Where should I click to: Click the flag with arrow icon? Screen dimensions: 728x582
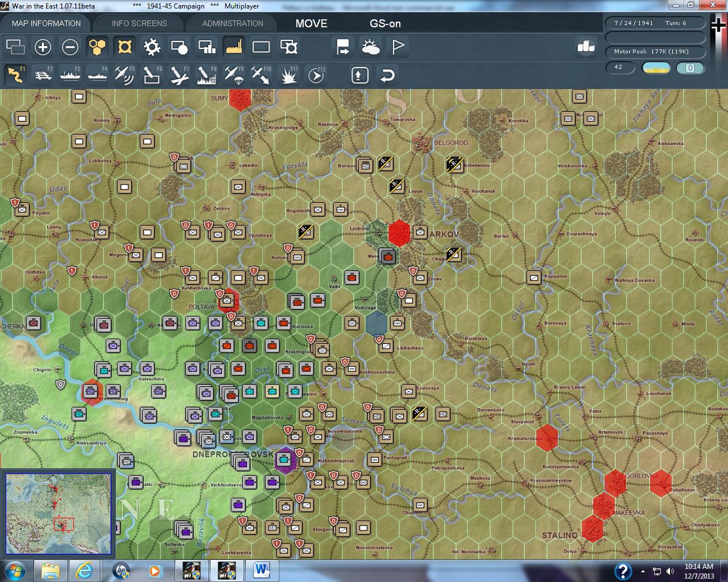pyautogui.click(x=343, y=47)
